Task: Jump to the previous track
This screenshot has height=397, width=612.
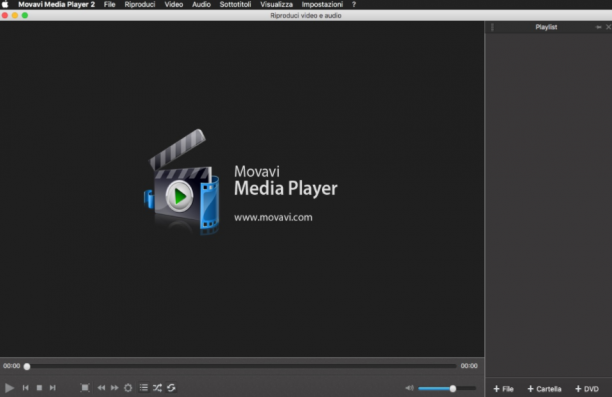Action: pos(26,388)
